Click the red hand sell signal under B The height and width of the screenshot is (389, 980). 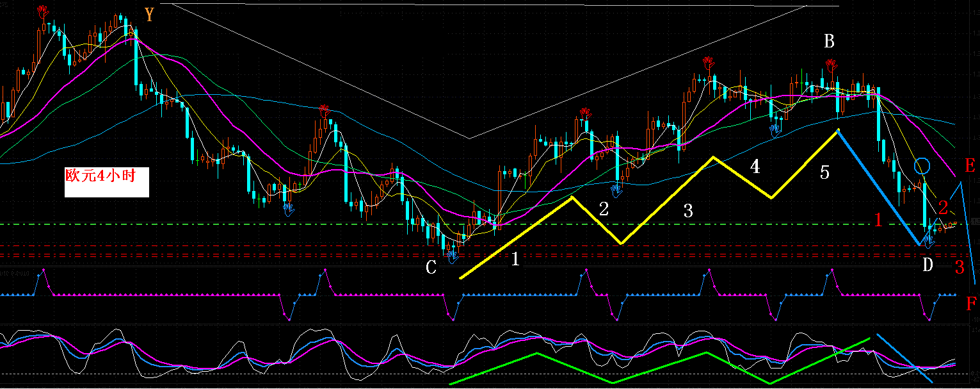click(831, 64)
